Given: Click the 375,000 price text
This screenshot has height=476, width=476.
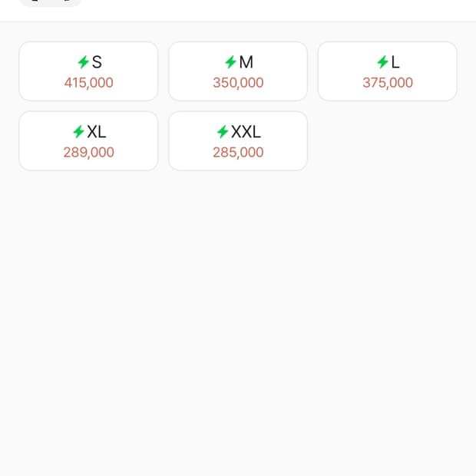Looking at the screenshot, I should [x=388, y=83].
